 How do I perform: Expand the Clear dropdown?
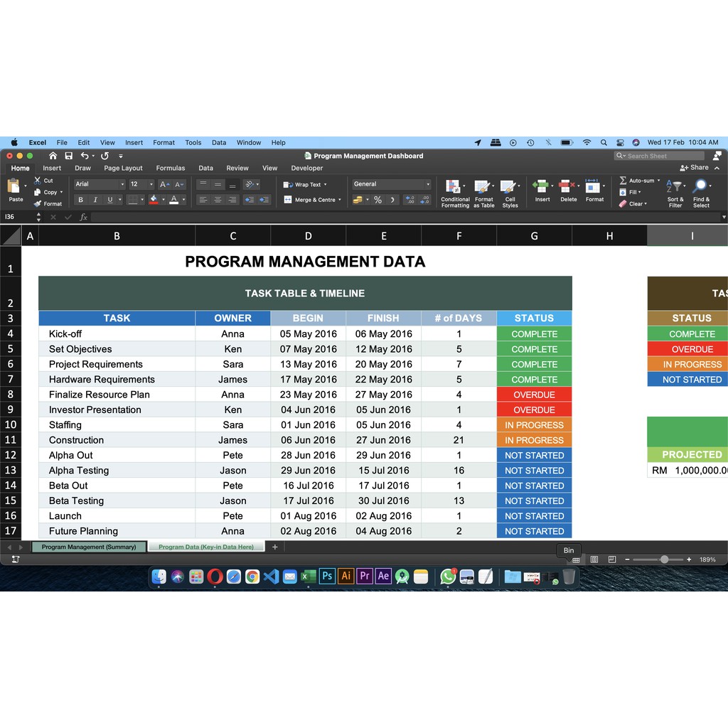pyautogui.click(x=646, y=203)
